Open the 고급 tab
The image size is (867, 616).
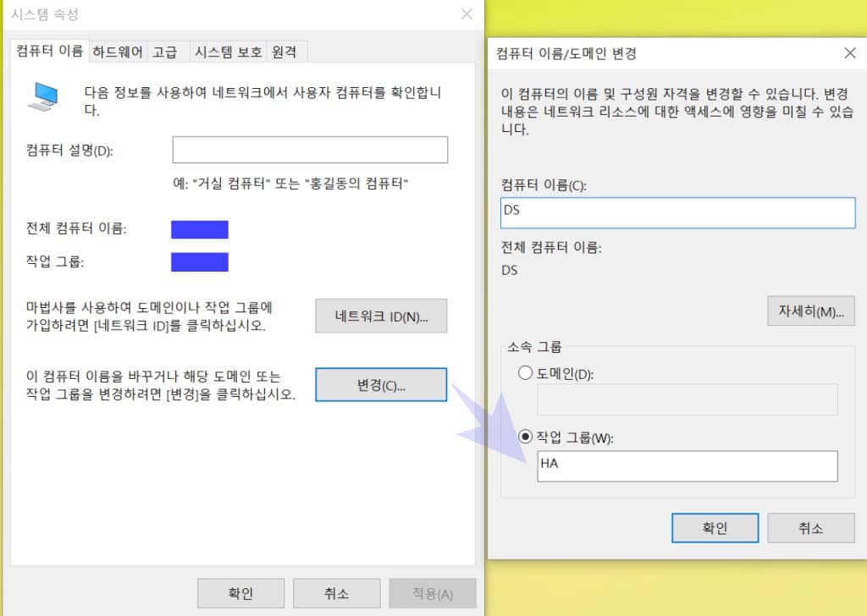(x=164, y=52)
